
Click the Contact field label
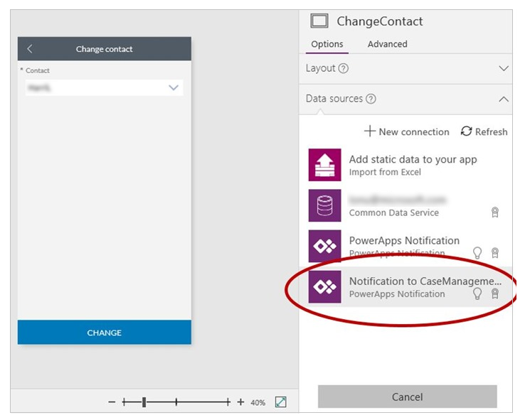pyautogui.click(x=38, y=70)
